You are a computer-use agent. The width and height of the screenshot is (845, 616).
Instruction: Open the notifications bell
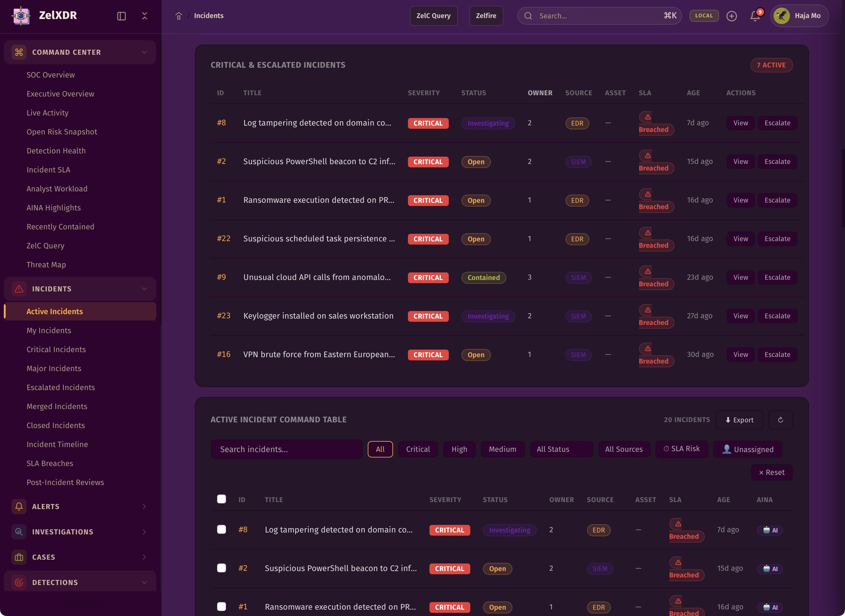point(755,16)
